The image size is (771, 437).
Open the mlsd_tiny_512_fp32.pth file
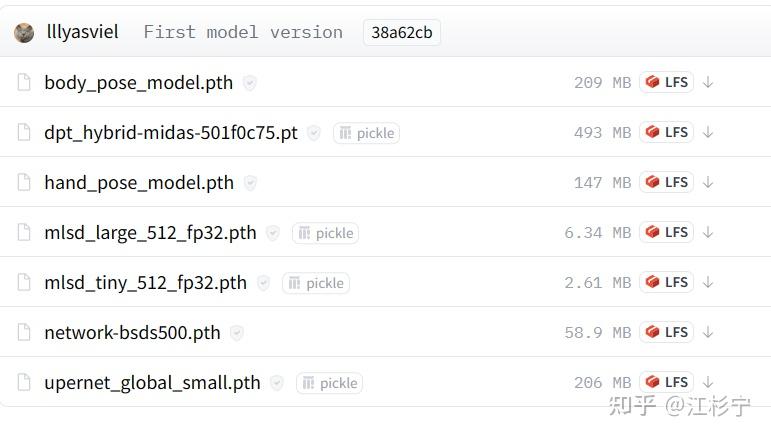coord(145,283)
